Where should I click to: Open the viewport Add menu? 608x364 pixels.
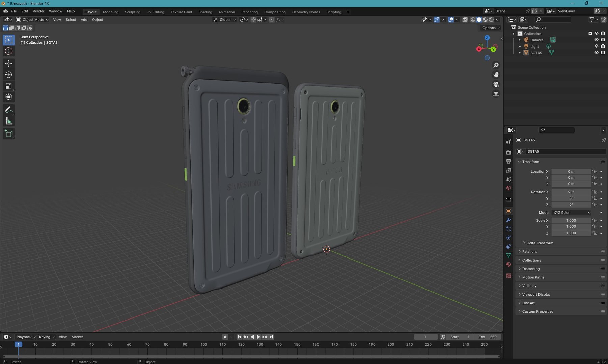point(84,20)
